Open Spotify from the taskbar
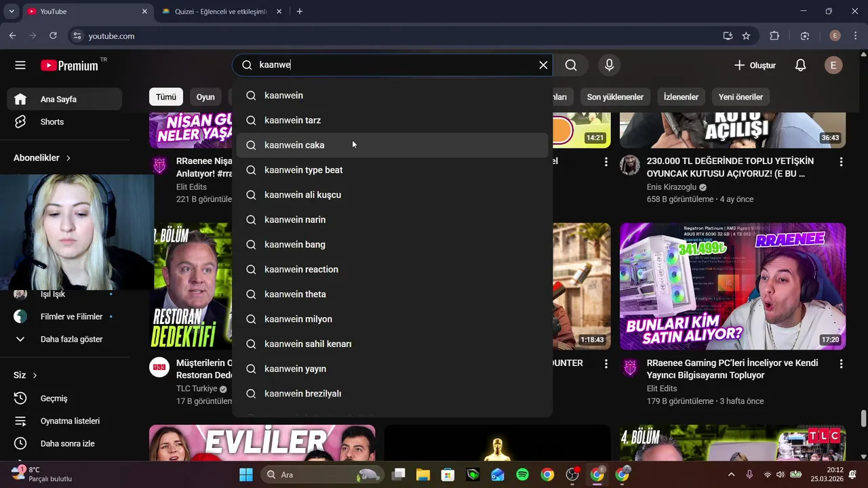Viewport: 868px width, 488px height. pos(522,474)
